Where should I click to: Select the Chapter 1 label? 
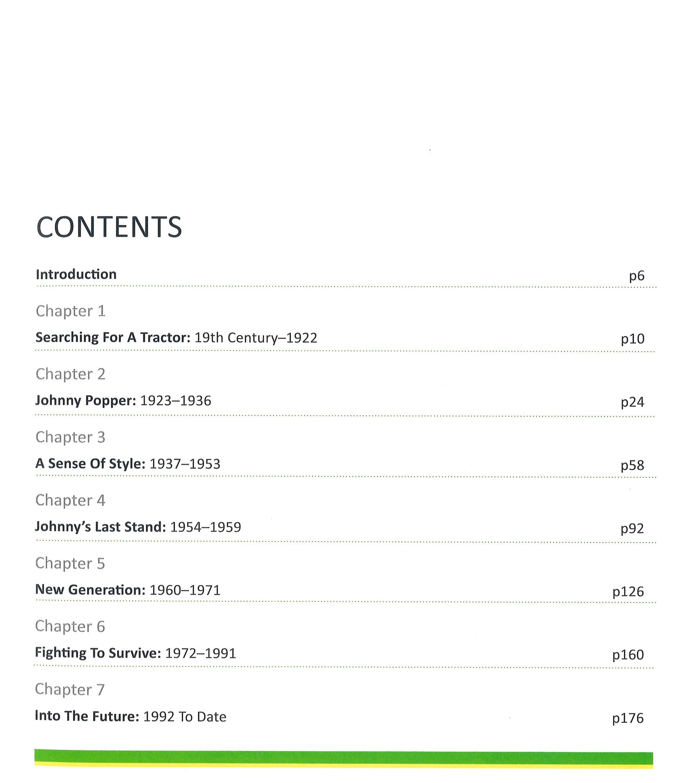point(70,311)
